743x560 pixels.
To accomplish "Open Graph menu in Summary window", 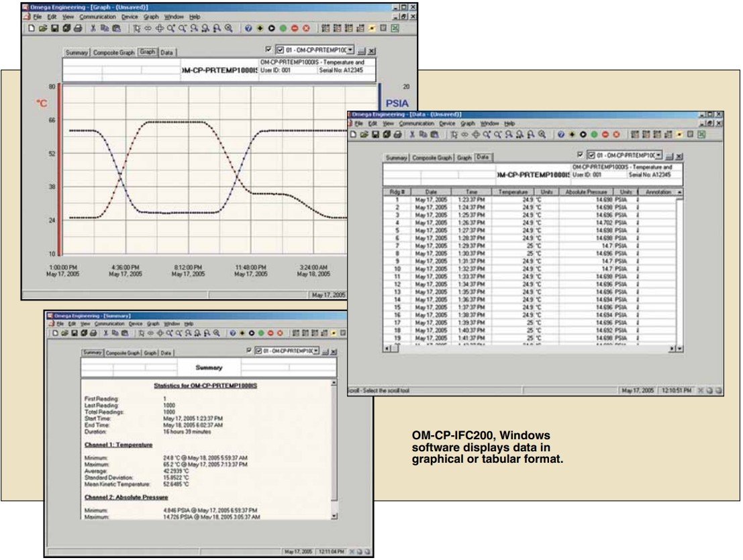I will click(153, 324).
